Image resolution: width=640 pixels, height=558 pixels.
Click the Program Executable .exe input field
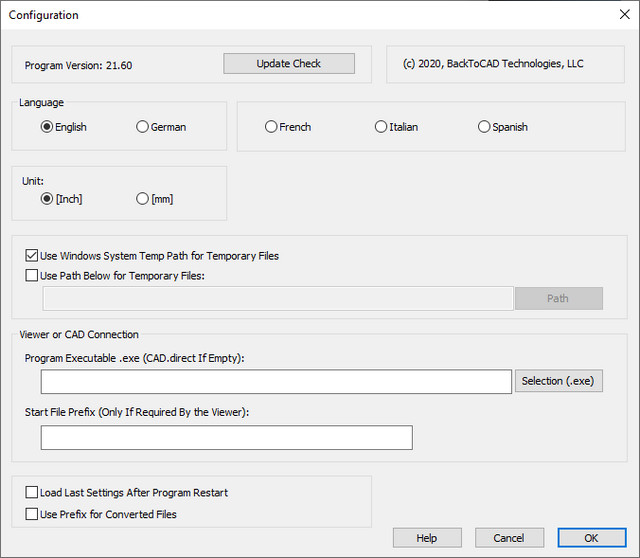point(276,382)
